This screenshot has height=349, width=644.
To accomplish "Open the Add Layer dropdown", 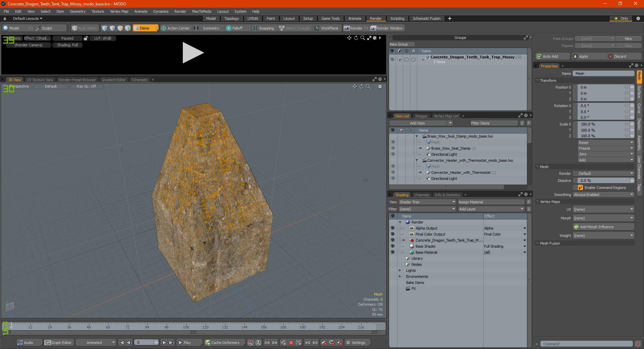I will (x=491, y=209).
